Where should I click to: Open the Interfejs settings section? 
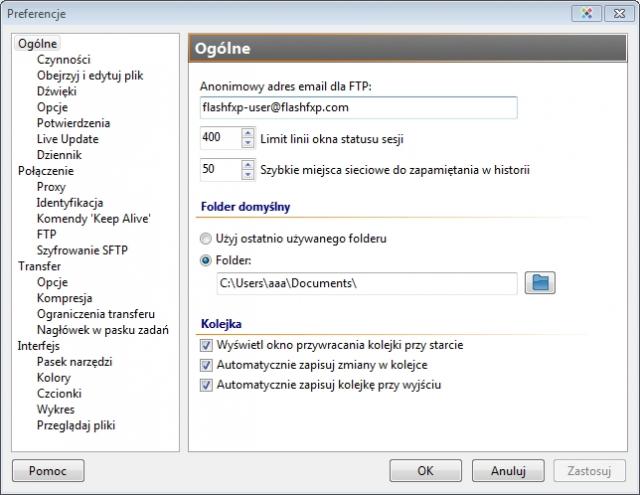click(x=39, y=345)
